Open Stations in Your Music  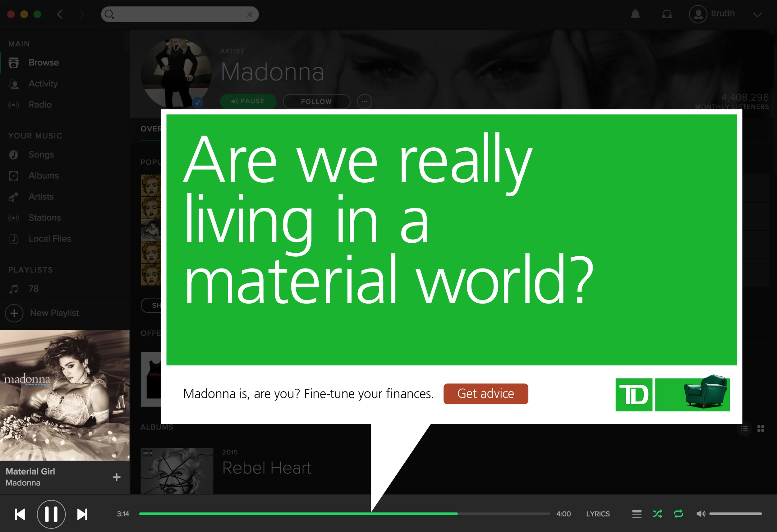click(45, 218)
